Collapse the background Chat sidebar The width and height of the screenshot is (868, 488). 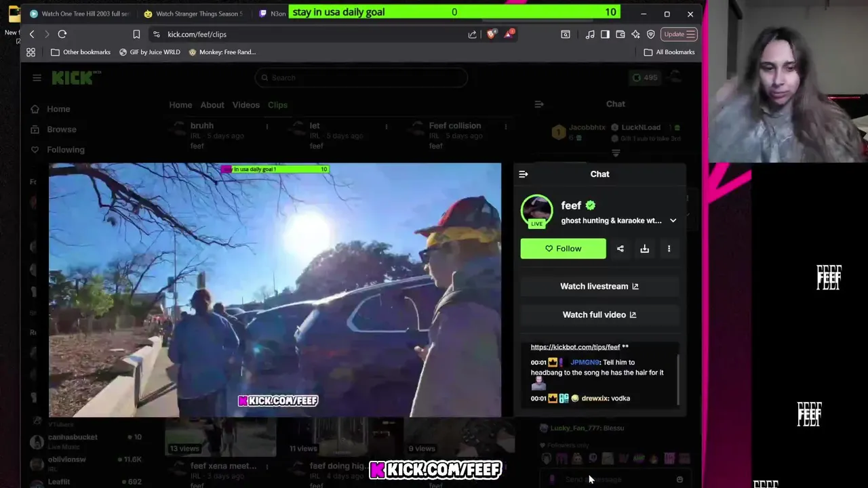tap(539, 104)
